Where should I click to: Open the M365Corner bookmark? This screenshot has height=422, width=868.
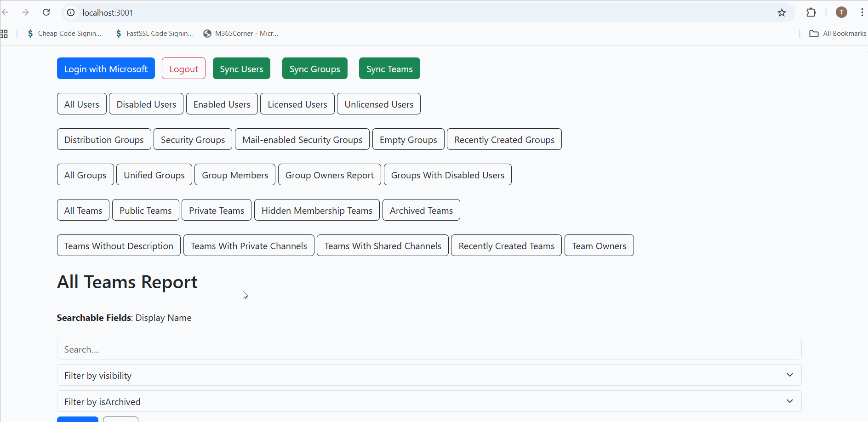pos(241,34)
